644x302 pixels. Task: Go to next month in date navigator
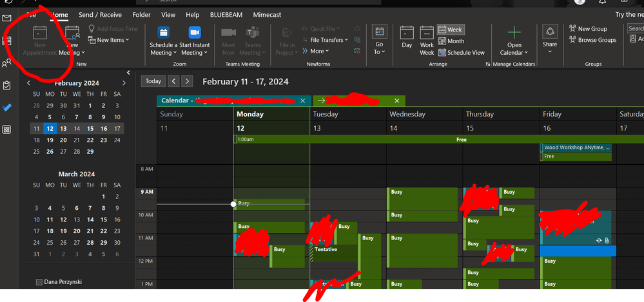click(x=124, y=83)
